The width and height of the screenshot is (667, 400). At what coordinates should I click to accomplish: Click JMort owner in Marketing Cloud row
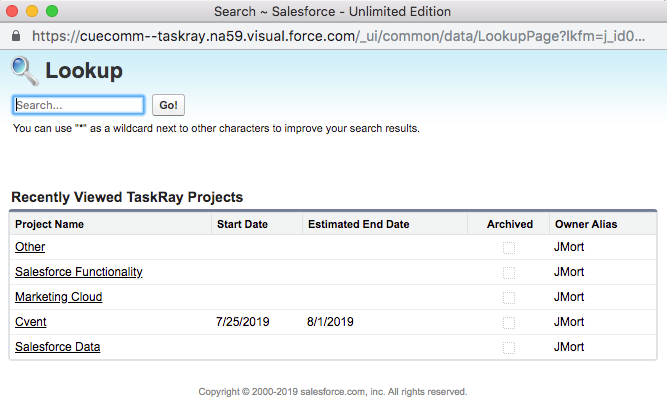coord(569,297)
